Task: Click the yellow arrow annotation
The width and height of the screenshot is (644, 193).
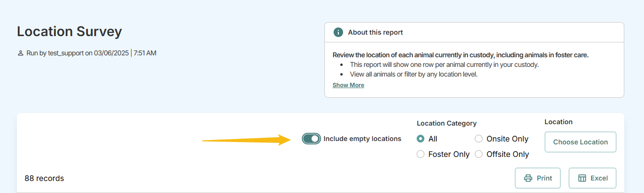Action: pos(247,140)
